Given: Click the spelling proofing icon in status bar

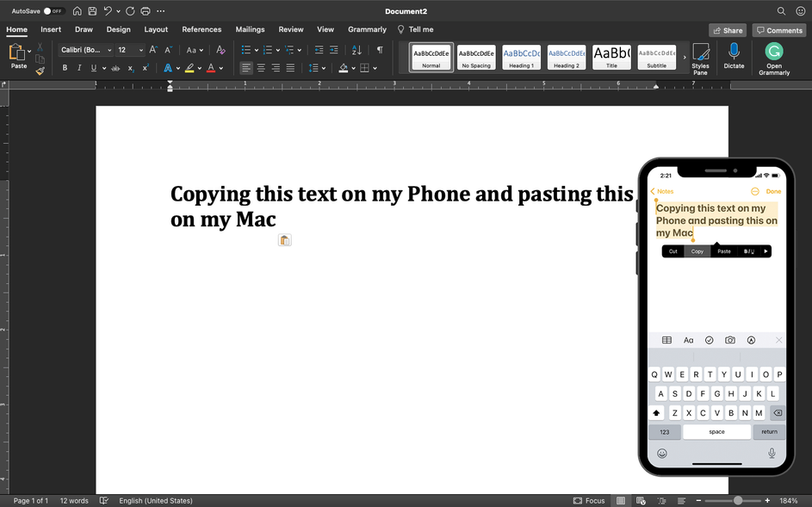Looking at the screenshot, I should [103, 501].
